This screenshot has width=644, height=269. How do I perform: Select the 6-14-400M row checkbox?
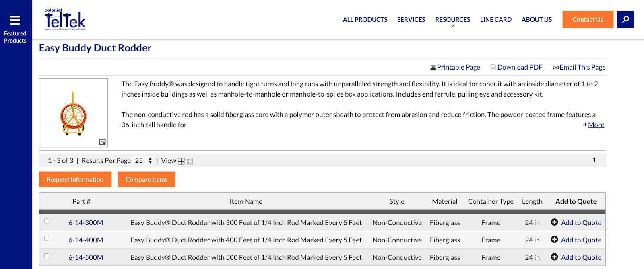47,238
